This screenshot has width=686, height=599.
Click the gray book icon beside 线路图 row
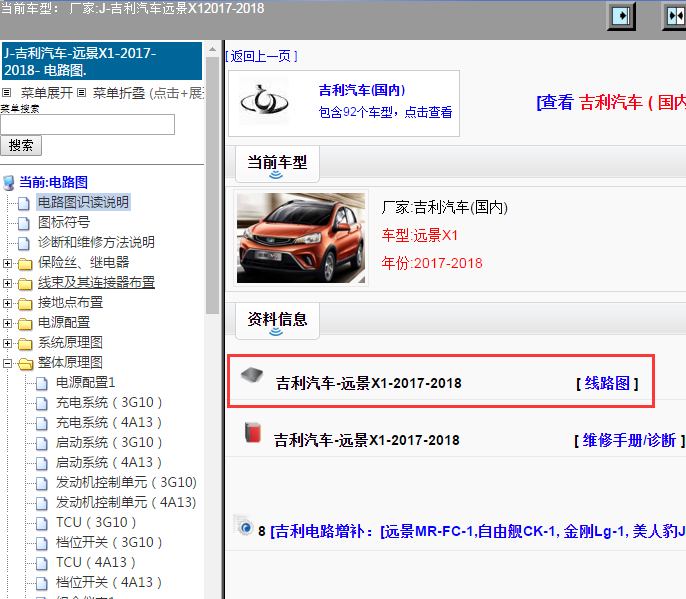click(x=252, y=375)
